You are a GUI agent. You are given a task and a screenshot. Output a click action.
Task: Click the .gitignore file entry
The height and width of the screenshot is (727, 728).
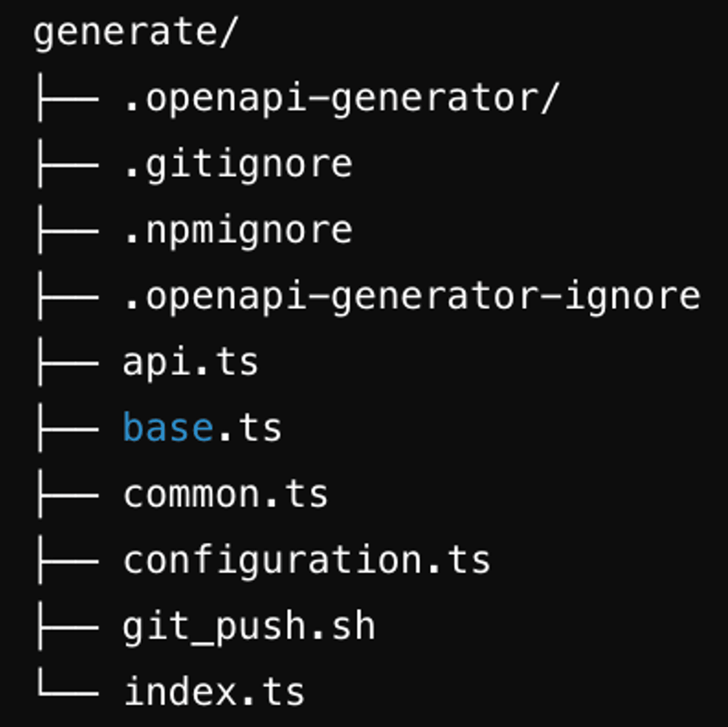(238, 165)
